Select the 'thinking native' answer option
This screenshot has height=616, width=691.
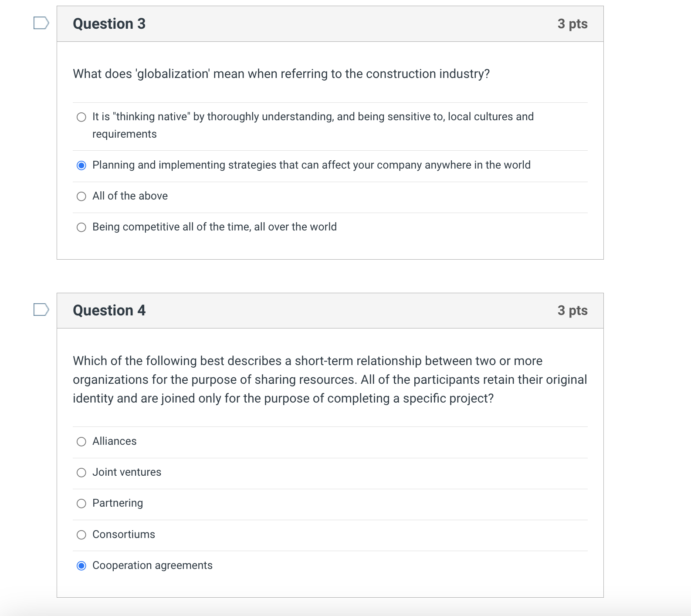(x=81, y=117)
